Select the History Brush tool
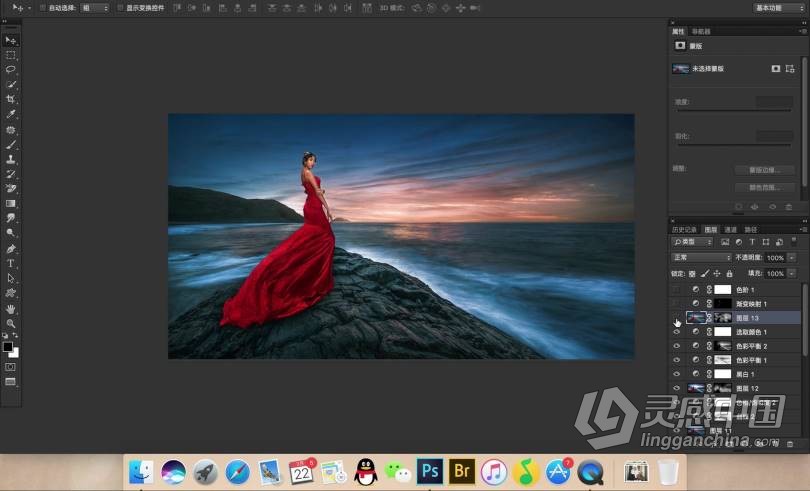Viewport: 810px width, 491px height. point(10,174)
